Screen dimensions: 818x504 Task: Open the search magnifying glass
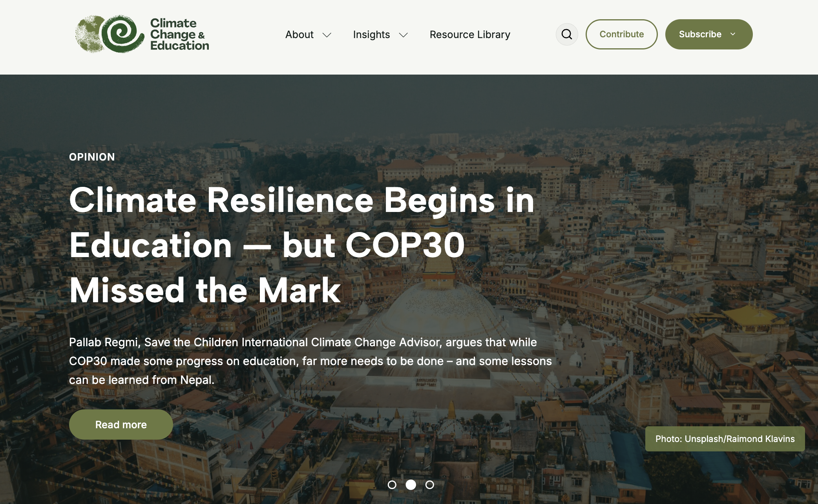coord(566,35)
